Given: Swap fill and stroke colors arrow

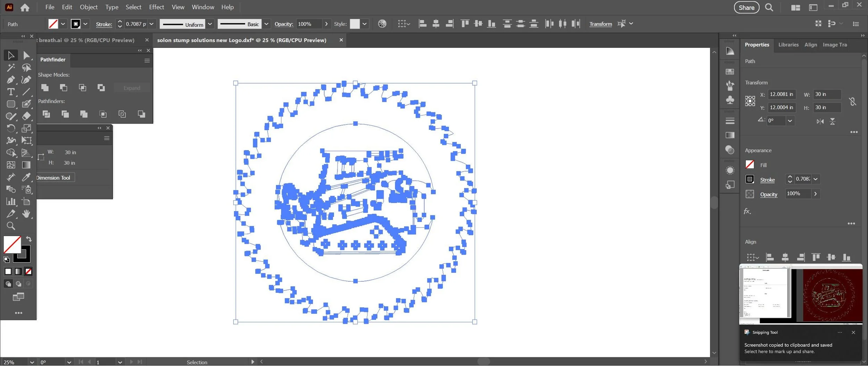Looking at the screenshot, I should (x=29, y=239).
